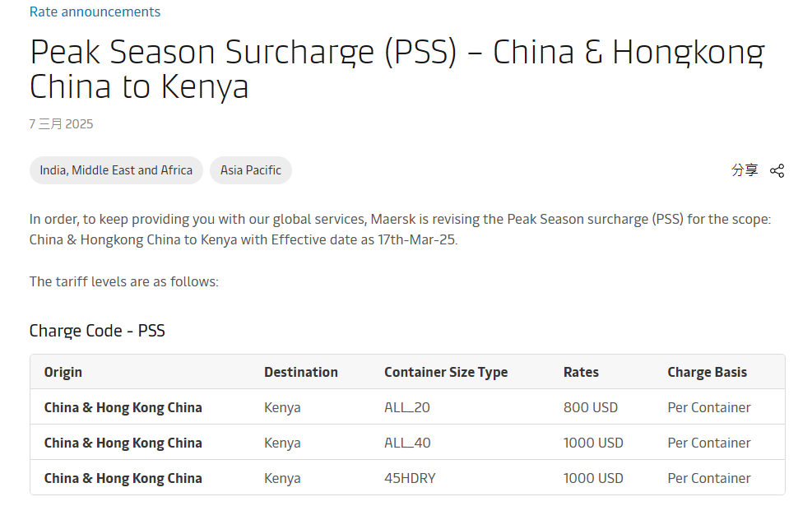The image size is (812, 506).
Task: Click the 800 USD rate cell
Action: coord(591,407)
